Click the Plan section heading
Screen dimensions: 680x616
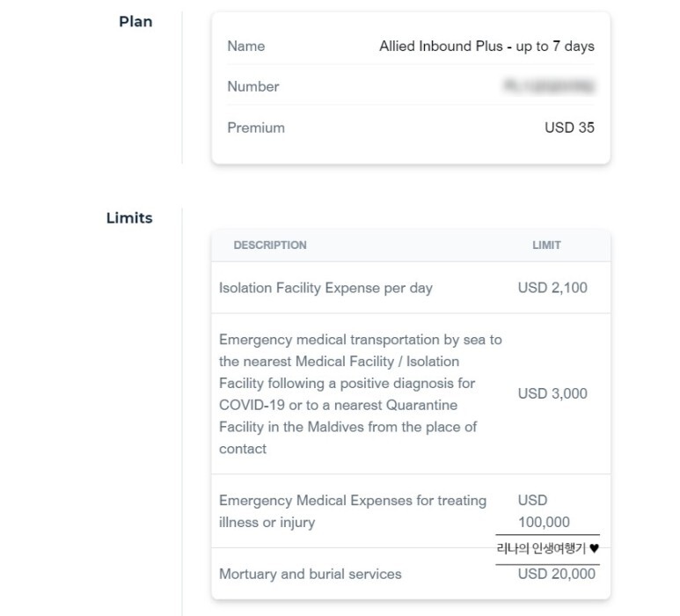(135, 21)
